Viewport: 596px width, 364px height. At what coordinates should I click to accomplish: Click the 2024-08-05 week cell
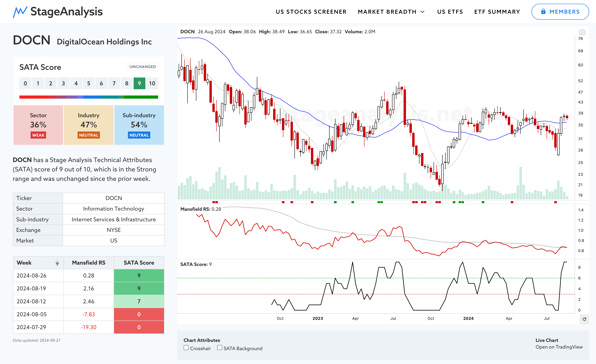click(38, 314)
